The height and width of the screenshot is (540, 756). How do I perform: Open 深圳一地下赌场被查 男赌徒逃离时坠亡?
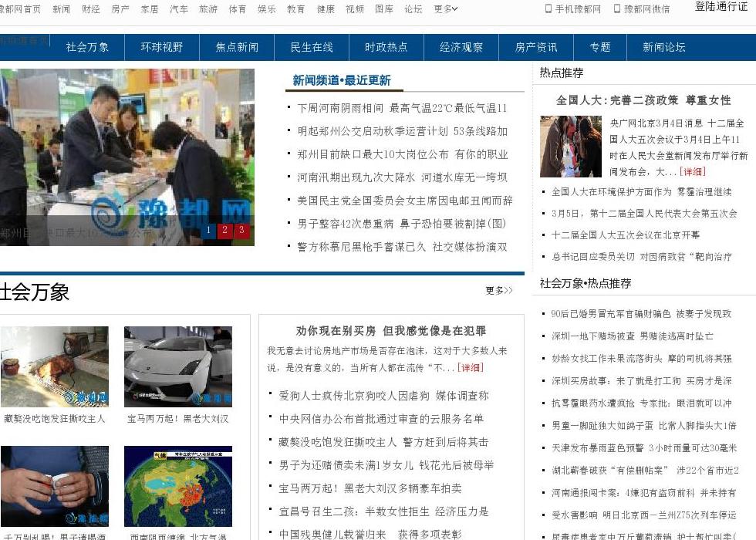point(633,336)
